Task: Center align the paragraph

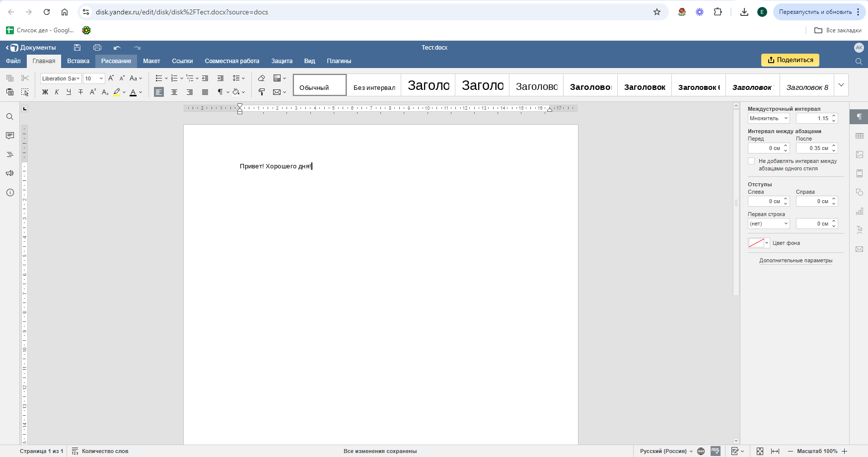Action: pyautogui.click(x=174, y=92)
